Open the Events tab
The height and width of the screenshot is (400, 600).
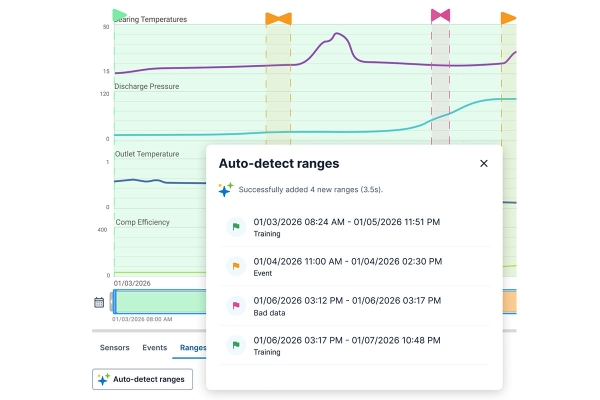click(154, 348)
